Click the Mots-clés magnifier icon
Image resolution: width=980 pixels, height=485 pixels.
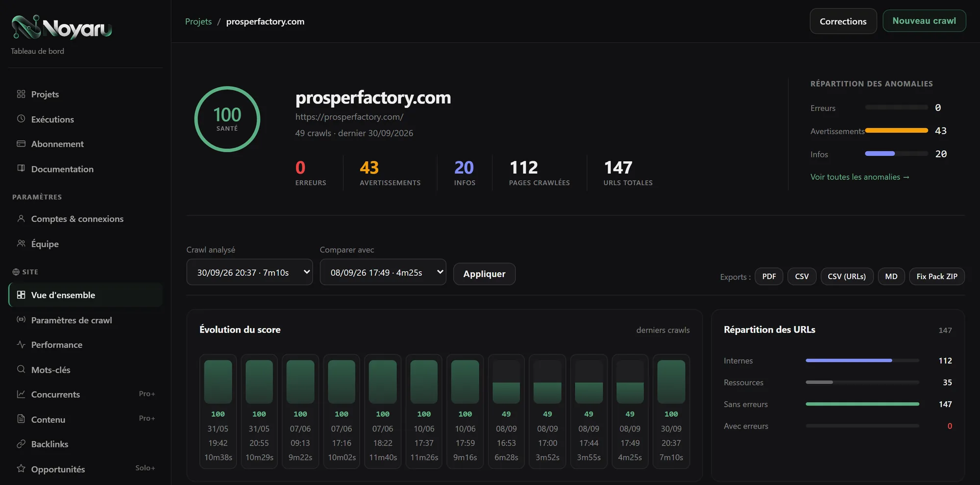tap(21, 369)
